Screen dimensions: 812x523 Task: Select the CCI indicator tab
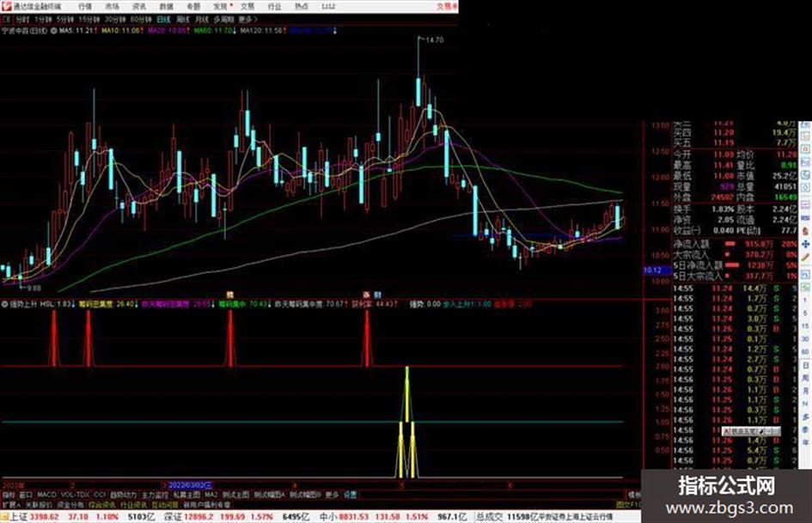point(100,495)
